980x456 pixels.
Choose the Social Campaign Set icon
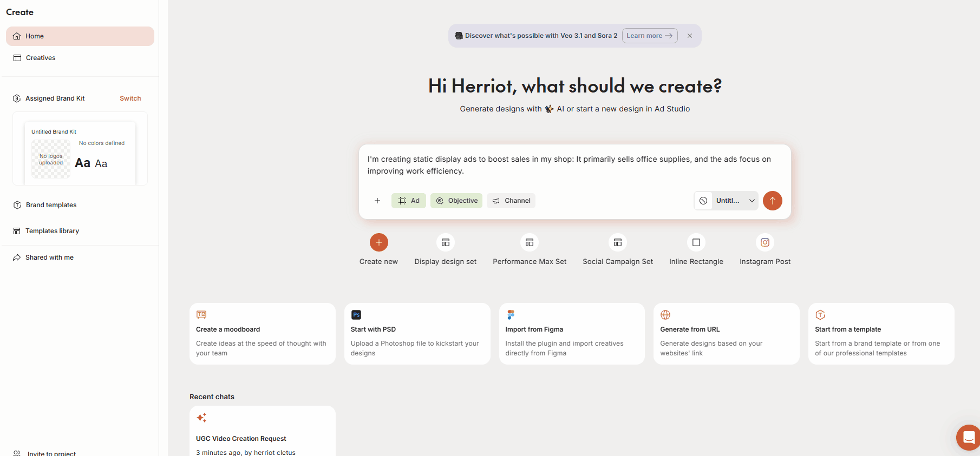click(617, 242)
